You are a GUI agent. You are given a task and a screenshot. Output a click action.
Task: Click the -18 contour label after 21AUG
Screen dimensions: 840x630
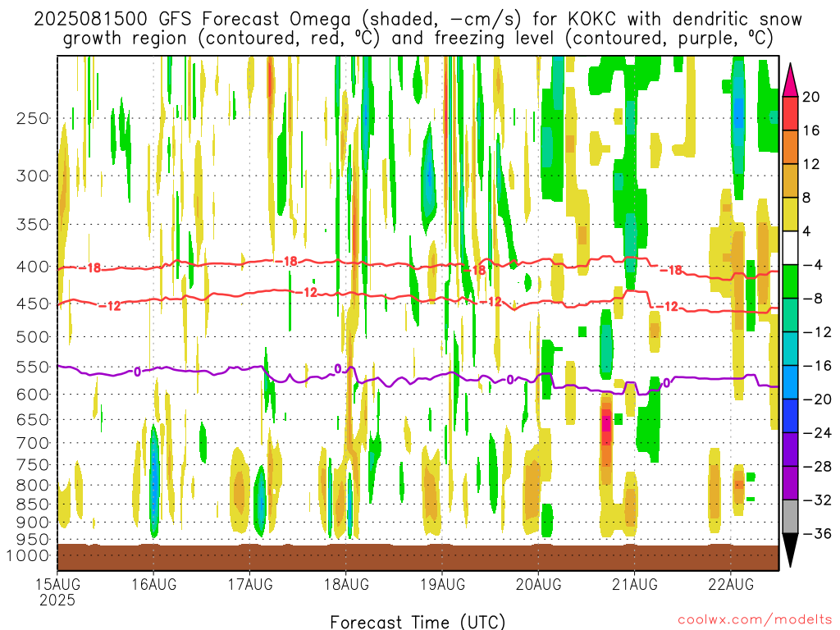point(671,271)
